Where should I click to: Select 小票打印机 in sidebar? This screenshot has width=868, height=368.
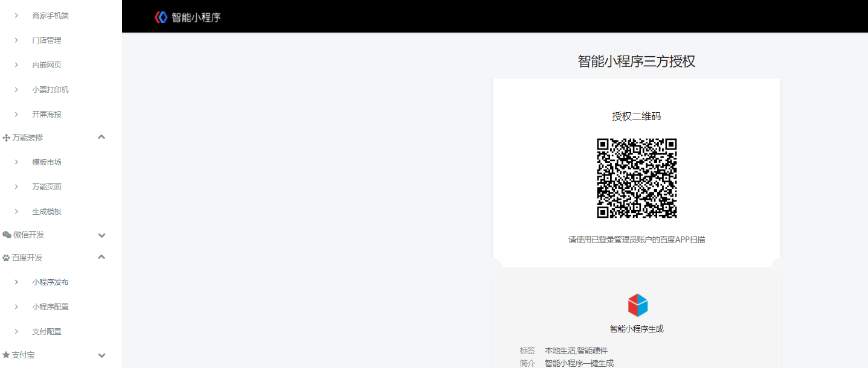(x=50, y=89)
